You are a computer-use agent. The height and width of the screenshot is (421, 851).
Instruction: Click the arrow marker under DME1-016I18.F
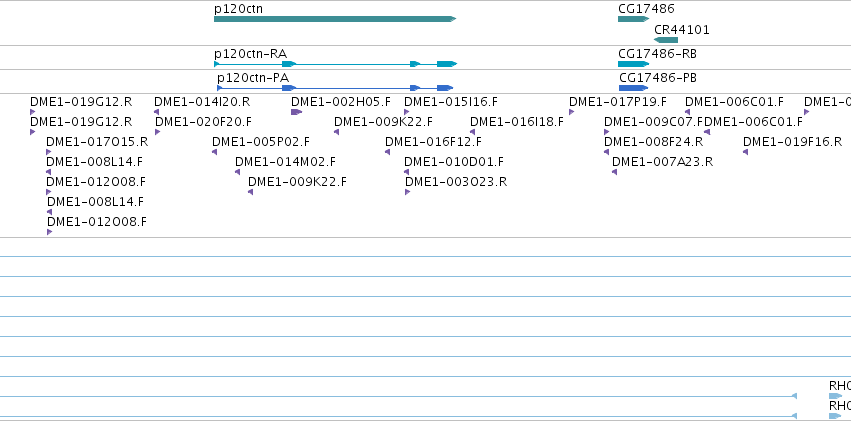[472, 132]
